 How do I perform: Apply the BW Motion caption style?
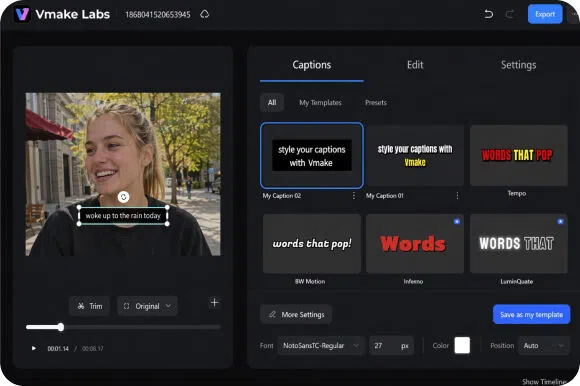[x=312, y=244]
